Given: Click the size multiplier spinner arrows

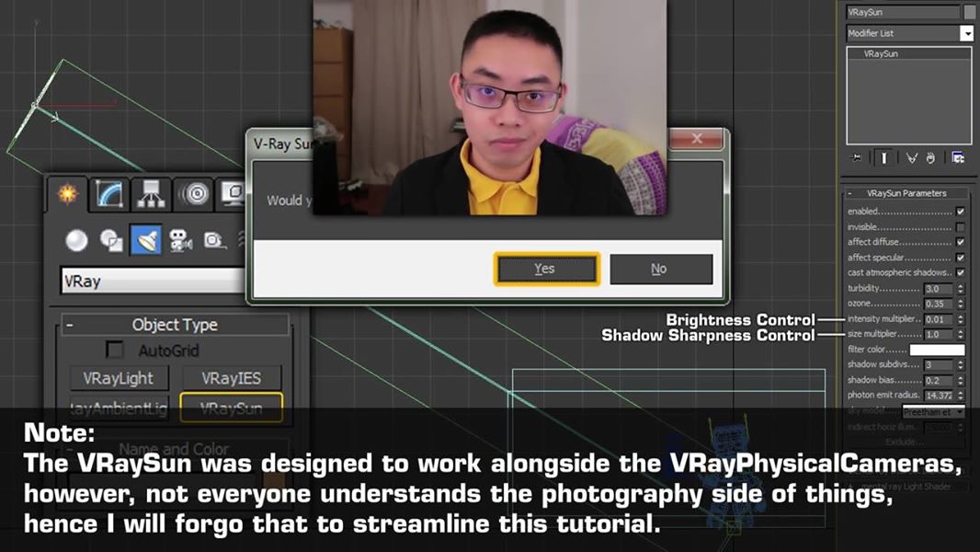Looking at the screenshot, I should pos(961,335).
